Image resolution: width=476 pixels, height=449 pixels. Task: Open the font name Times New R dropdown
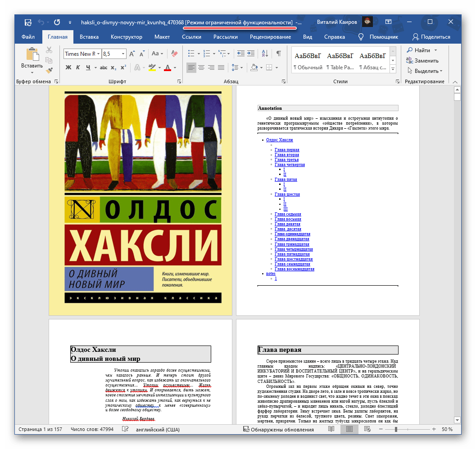tap(98, 54)
